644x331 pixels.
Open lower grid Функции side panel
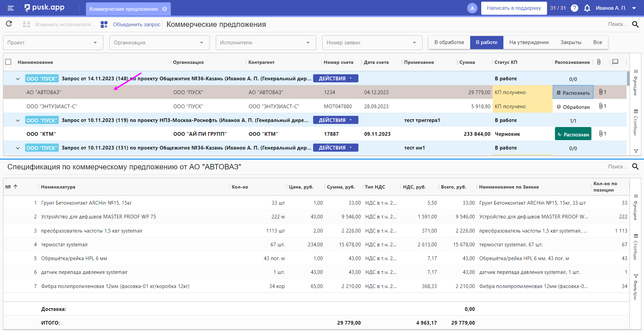(x=636, y=207)
